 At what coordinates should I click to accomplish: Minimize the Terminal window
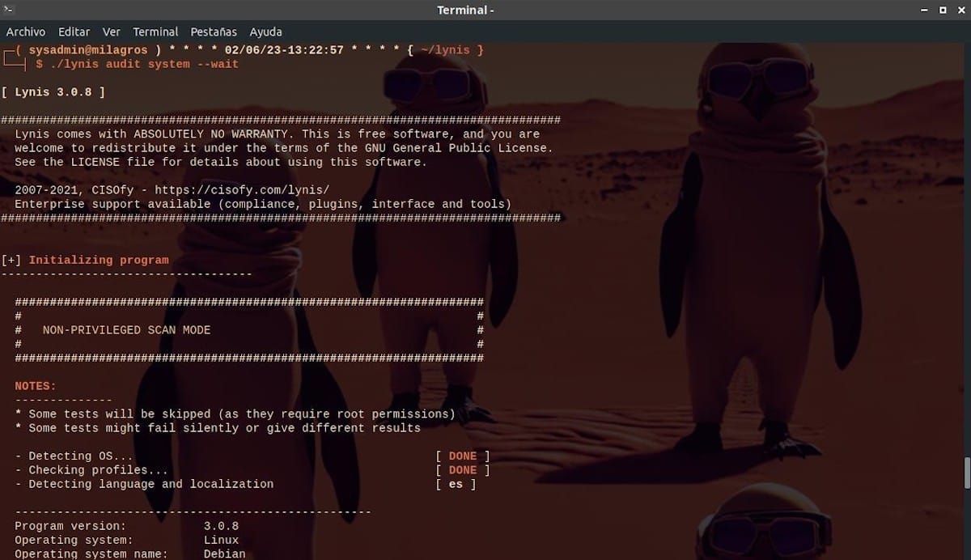point(925,10)
